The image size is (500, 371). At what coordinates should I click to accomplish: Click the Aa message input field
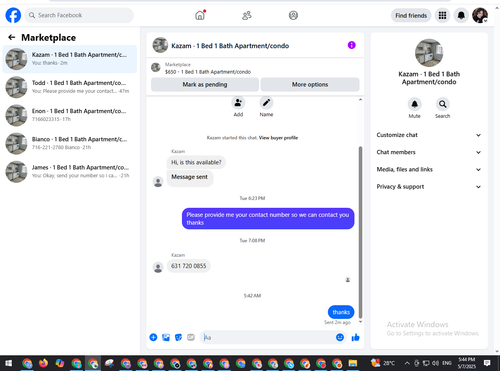coord(267,337)
